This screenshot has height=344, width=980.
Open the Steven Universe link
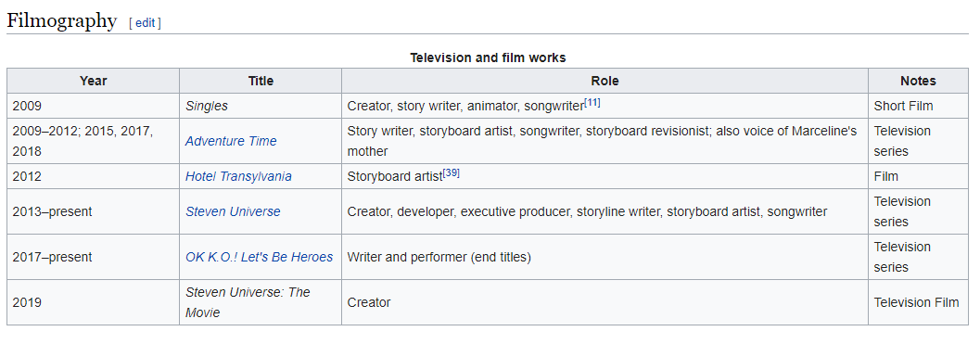(233, 212)
